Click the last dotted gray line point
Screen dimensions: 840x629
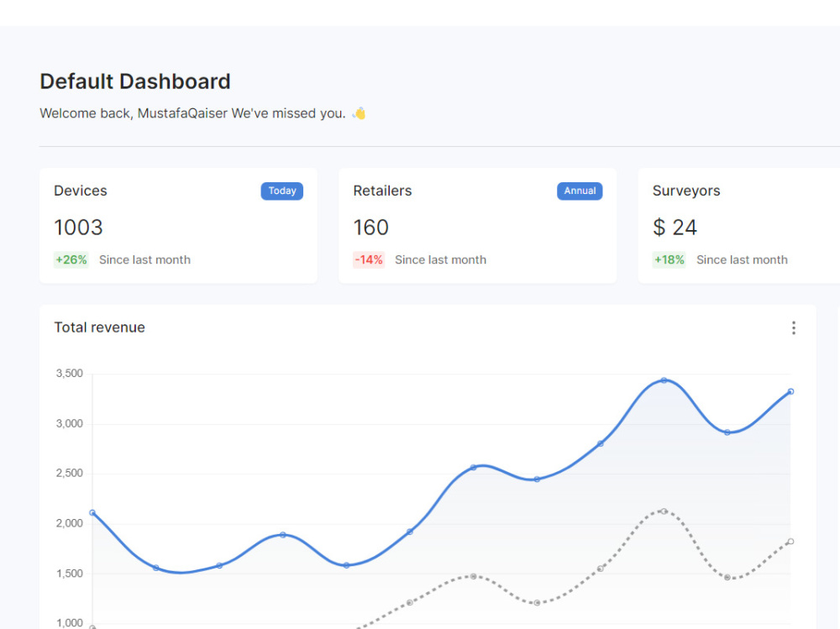(790, 542)
